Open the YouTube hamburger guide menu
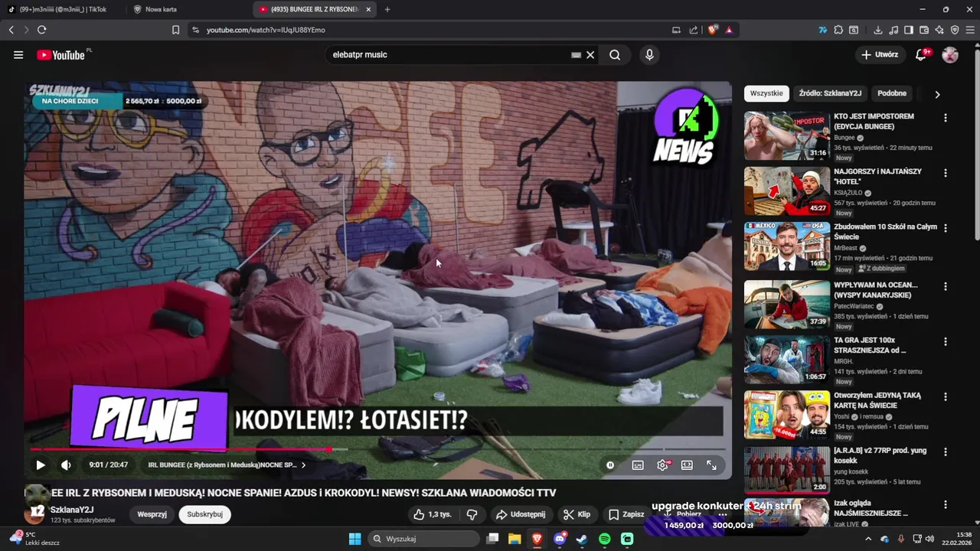This screenshot has width=980, height=551. pos(18,55)
